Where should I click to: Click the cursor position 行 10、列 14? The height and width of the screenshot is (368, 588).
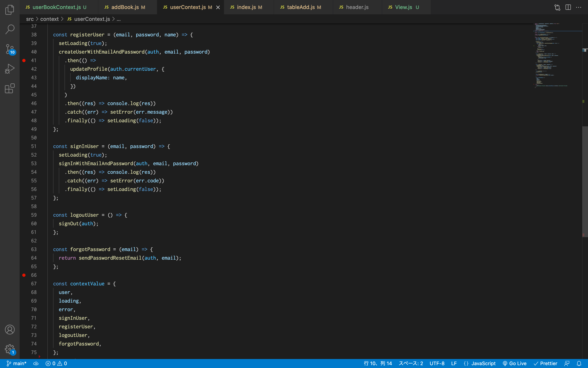(x=378, y=363)
